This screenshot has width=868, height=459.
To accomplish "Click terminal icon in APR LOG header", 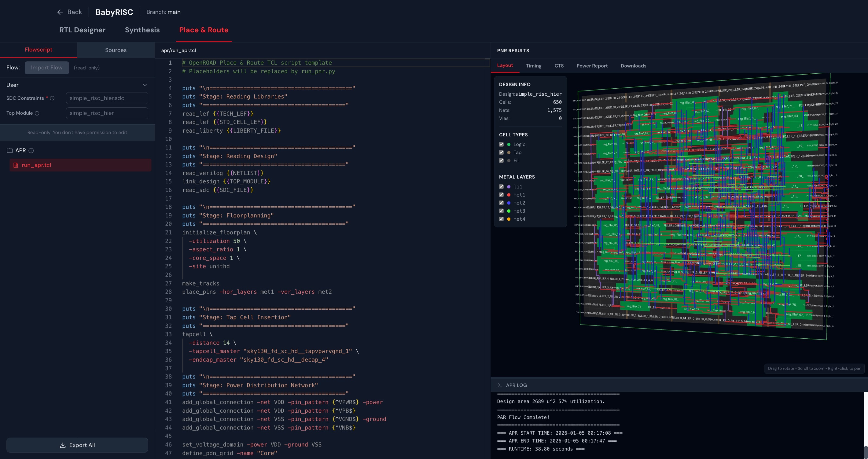I will [500, 385].
